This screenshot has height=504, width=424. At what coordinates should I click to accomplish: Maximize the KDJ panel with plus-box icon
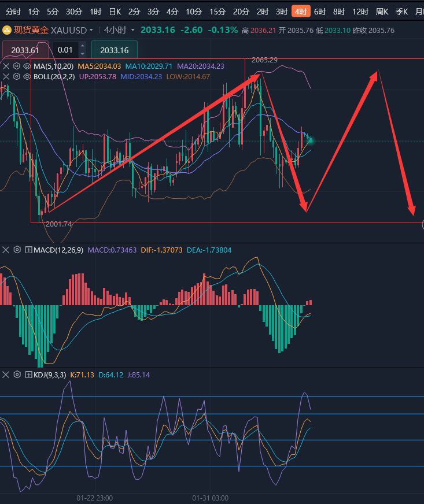coord(28,375)
